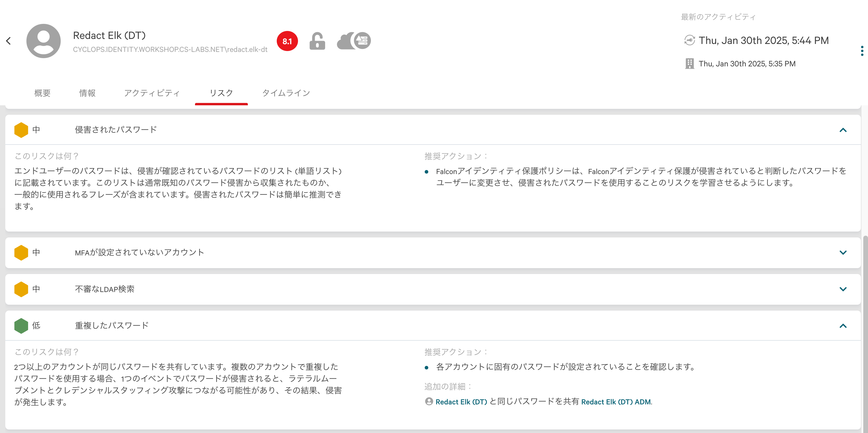868x433 pixels.
Task: Click the CYCLOPS.IDENTITY.WORKSHOP domain path text
Action: (x=170, y=50)
